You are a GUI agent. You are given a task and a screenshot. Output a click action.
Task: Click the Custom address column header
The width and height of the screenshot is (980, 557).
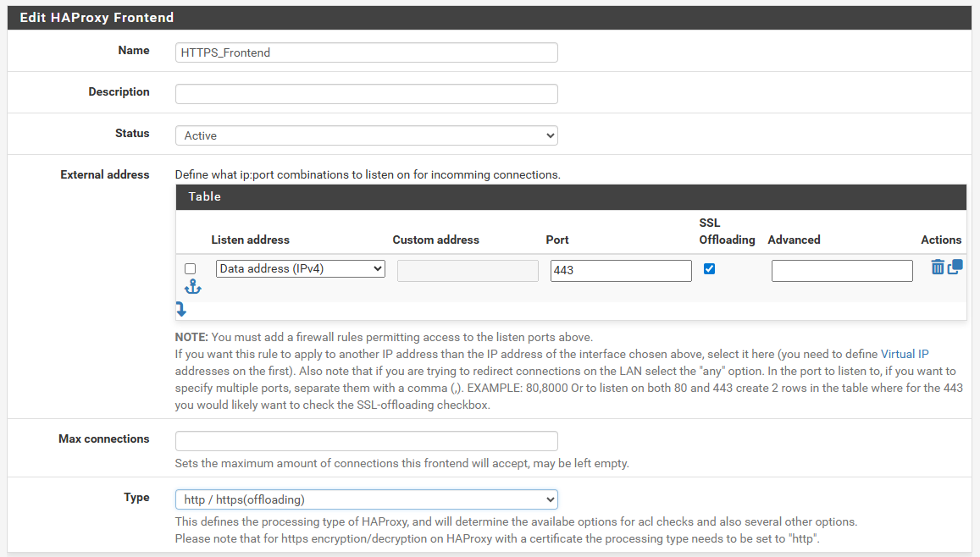[435, 240]
